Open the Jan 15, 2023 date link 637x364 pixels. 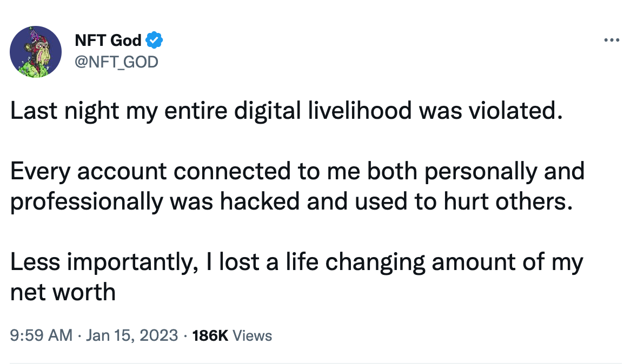[x=132, y=335]
